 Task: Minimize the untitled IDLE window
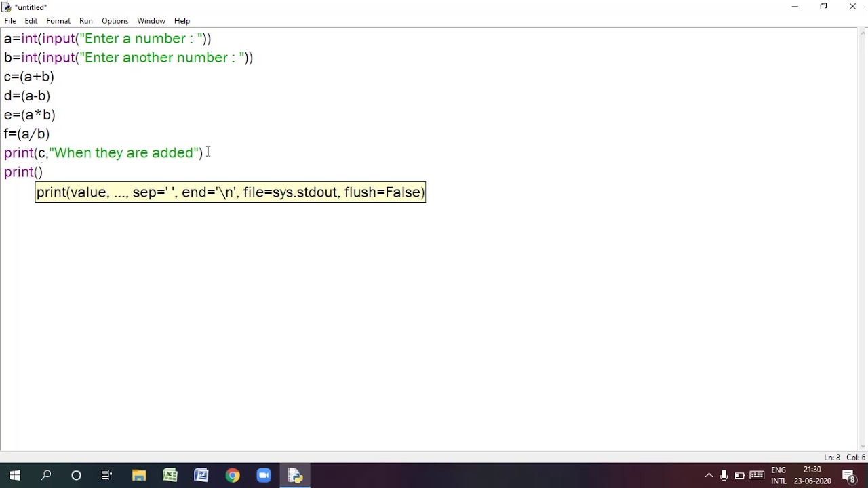[x=795, y=7]
